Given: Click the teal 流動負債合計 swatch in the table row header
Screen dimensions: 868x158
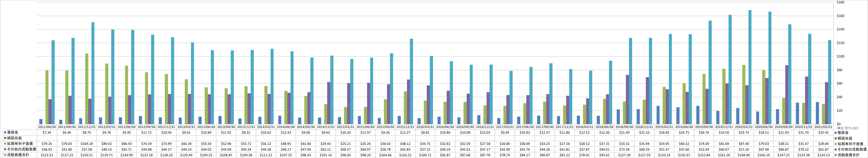Looking at the screenshot, I should coord(5,155).
